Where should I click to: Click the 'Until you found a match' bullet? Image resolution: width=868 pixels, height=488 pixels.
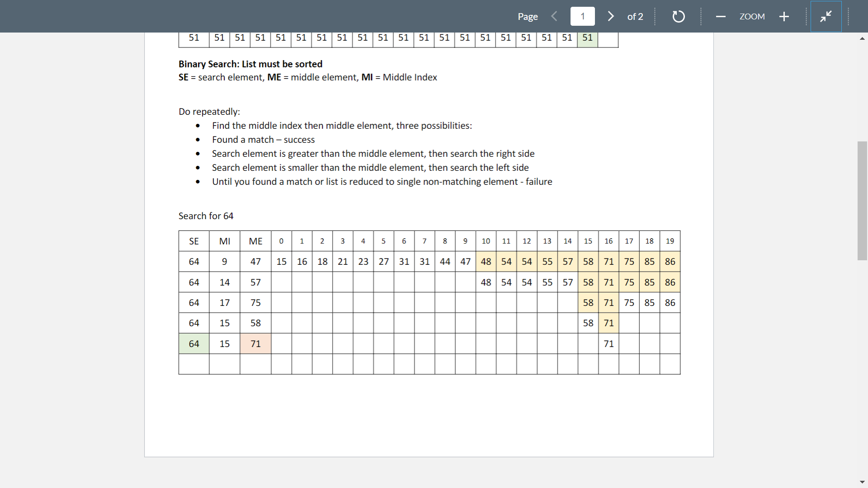[382, 182]
